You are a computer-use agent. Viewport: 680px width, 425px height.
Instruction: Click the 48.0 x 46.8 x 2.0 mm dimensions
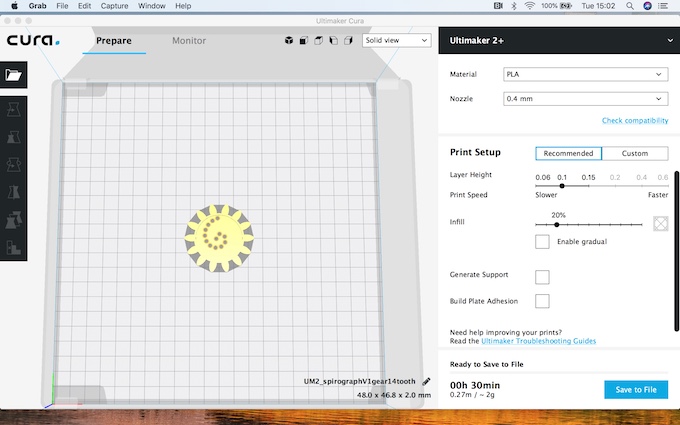tap(394, 395)
